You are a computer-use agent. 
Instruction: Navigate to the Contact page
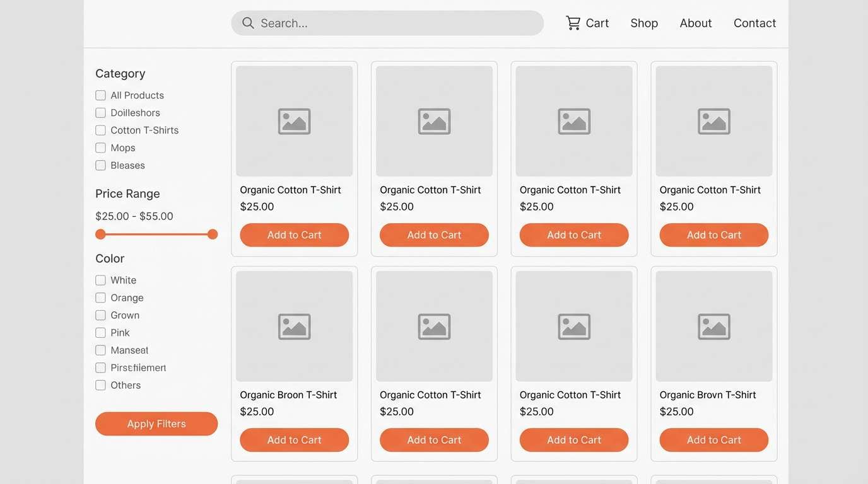coord(754,23)
